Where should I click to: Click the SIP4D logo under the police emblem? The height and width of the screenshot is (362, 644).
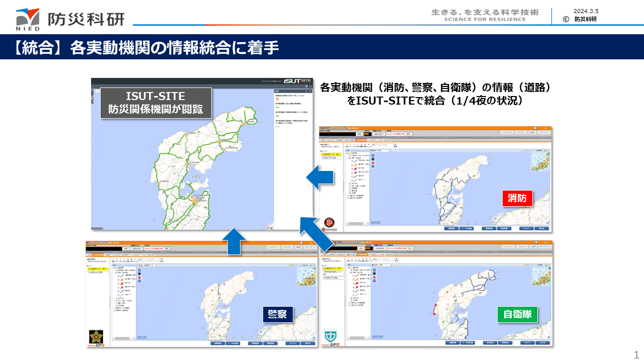pos(97,345)
